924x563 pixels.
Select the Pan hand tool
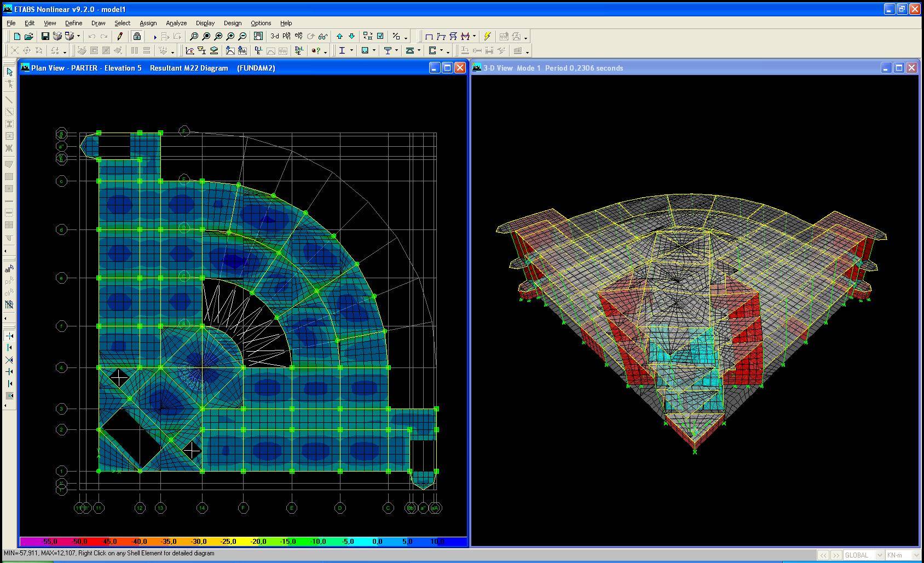pyautogui.click(x=258, y=37)
